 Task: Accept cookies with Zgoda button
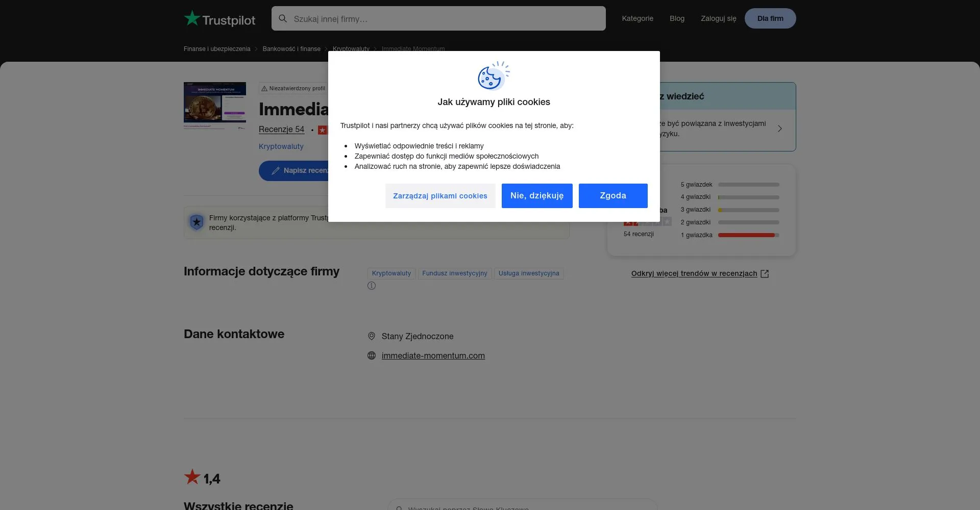613,196
